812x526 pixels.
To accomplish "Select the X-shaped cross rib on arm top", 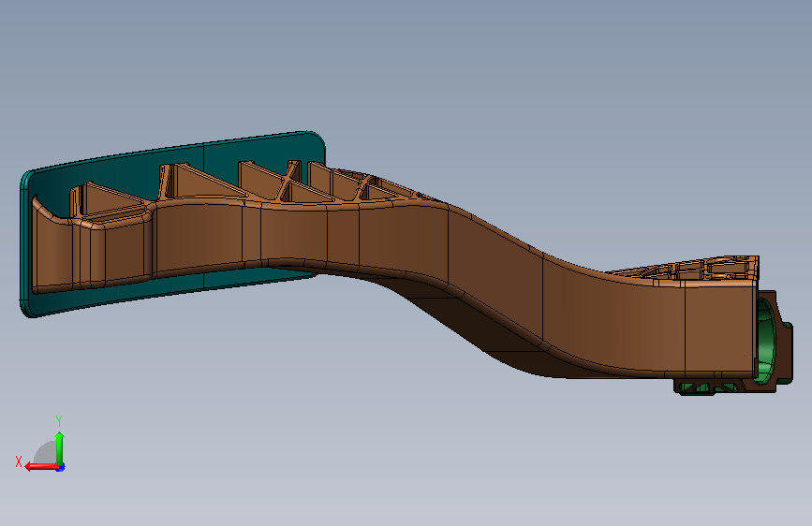I will click(x=289, y=182).
